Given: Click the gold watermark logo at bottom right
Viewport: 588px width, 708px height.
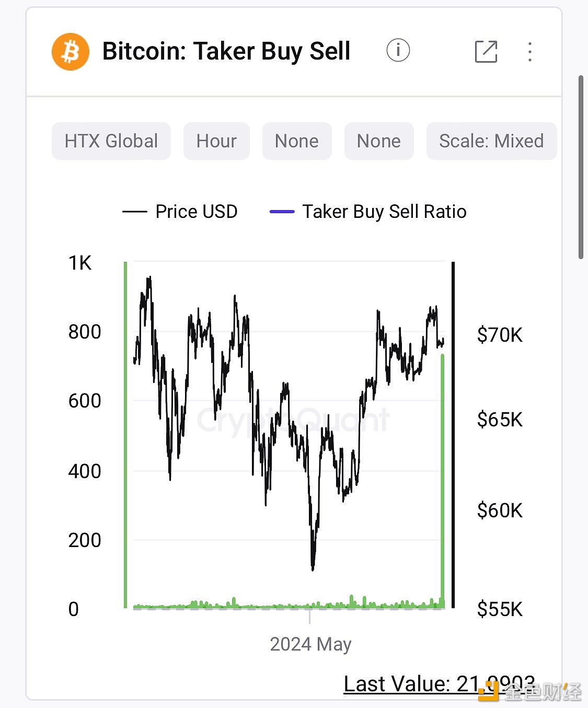Looking at the screenshot, I should click(489, 691).
